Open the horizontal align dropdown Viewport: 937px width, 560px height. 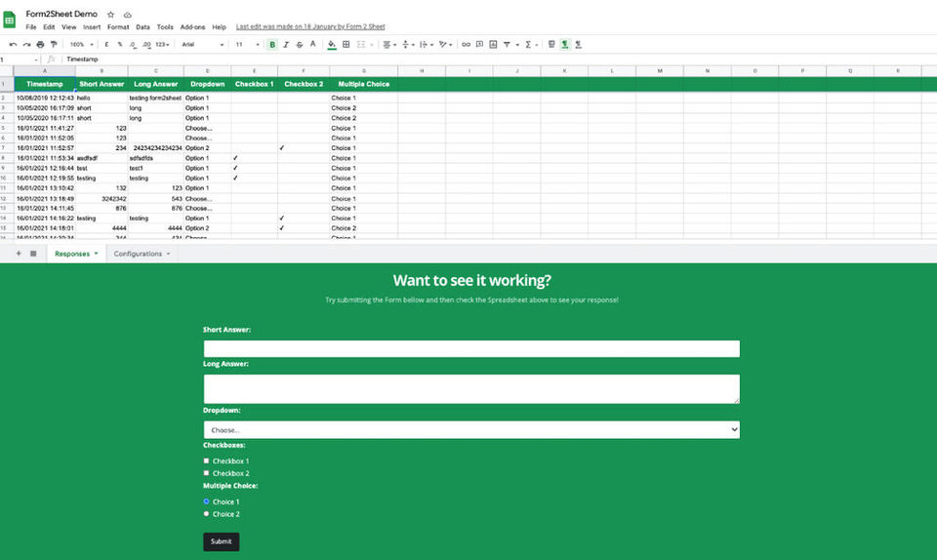click(x=389, y=45)
